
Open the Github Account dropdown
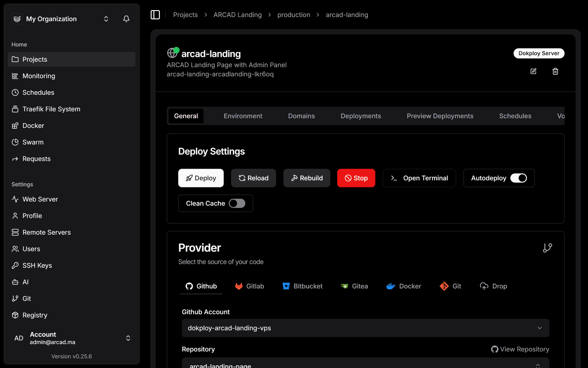(x=365, y=328)
